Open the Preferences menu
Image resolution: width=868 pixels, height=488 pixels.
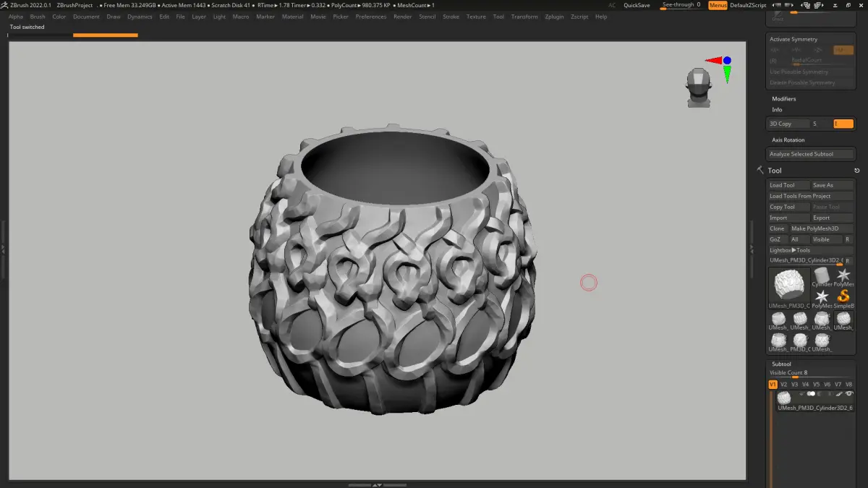[371, 17]
